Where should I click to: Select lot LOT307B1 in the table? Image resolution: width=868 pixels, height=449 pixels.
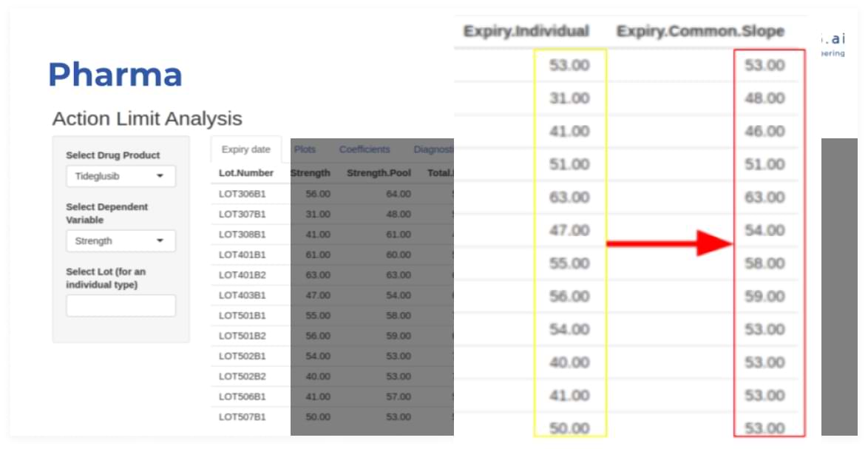pos(242,214)
